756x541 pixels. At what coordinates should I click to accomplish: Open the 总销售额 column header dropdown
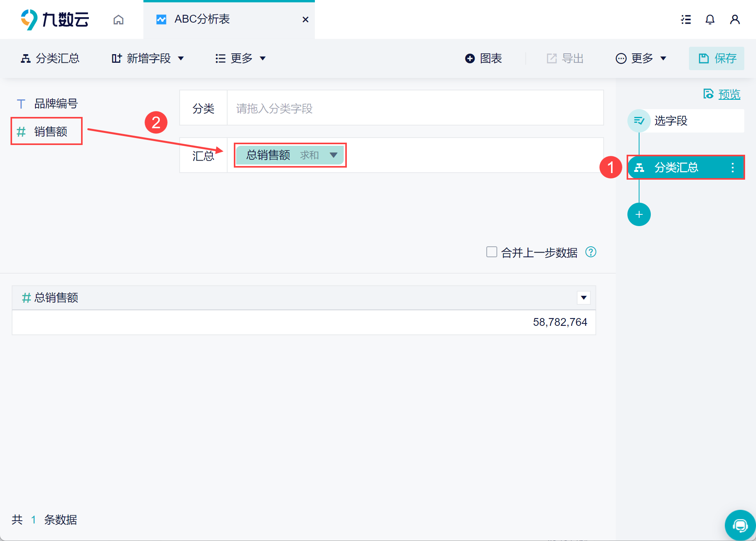tap(583, 298)
